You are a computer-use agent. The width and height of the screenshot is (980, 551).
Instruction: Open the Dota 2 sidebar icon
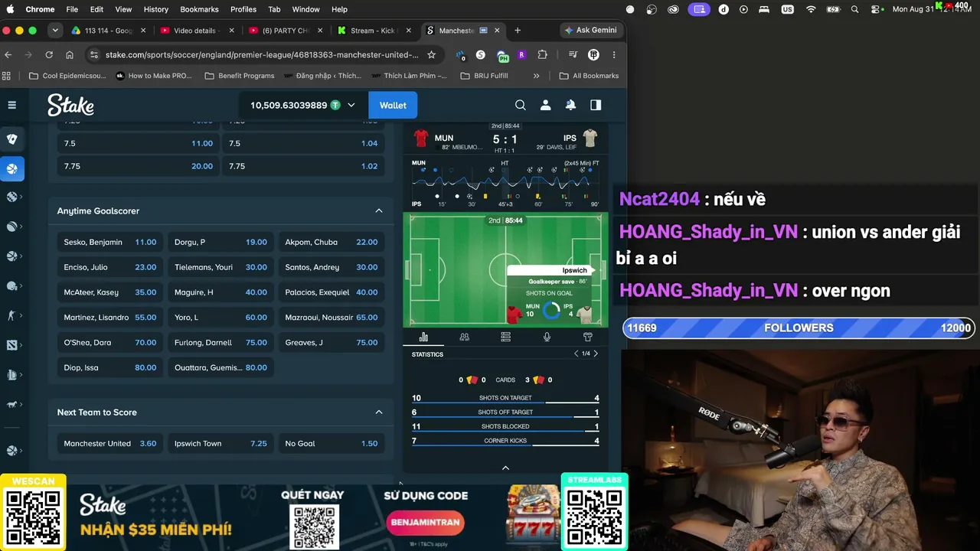click(x=11, y=345)
